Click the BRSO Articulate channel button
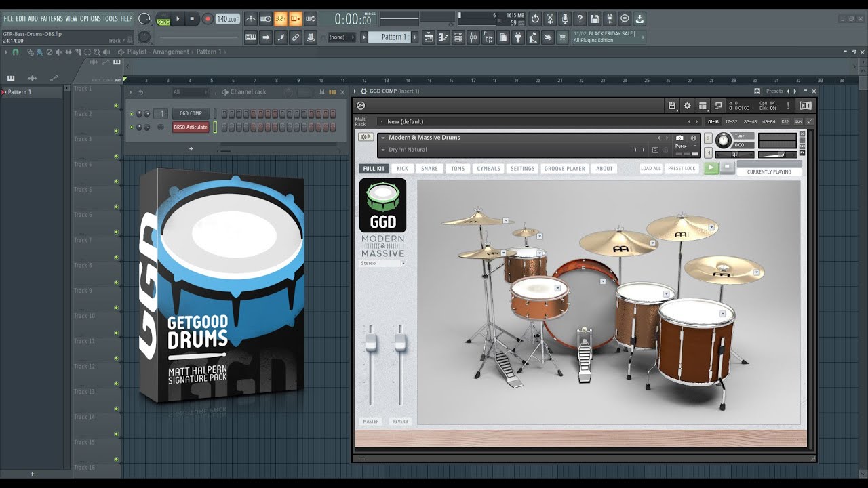This screenshot has height=488, width=868. coord(191,127)
